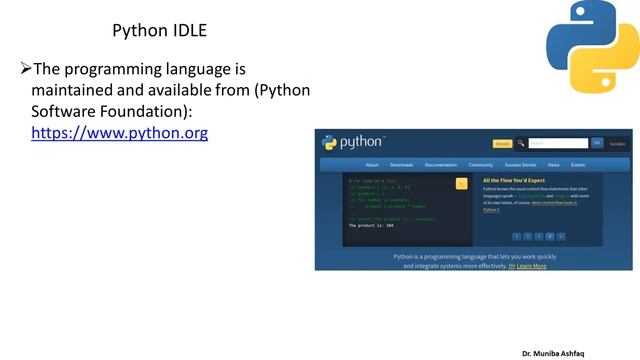
Task: Click the 'All the Flow You'd Expect' heading
Action: 514,180
